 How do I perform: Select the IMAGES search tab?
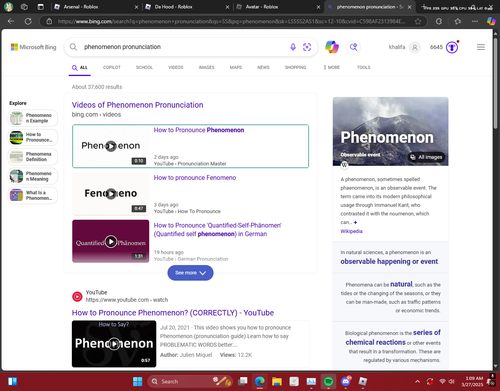207,67
